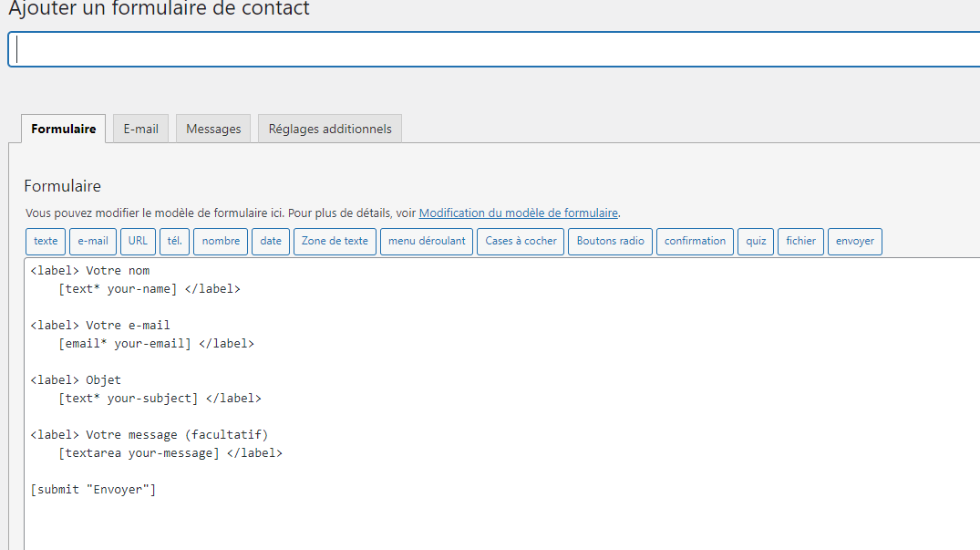
Task: Click the confirmation tag button
Action: tap(695, 241)
